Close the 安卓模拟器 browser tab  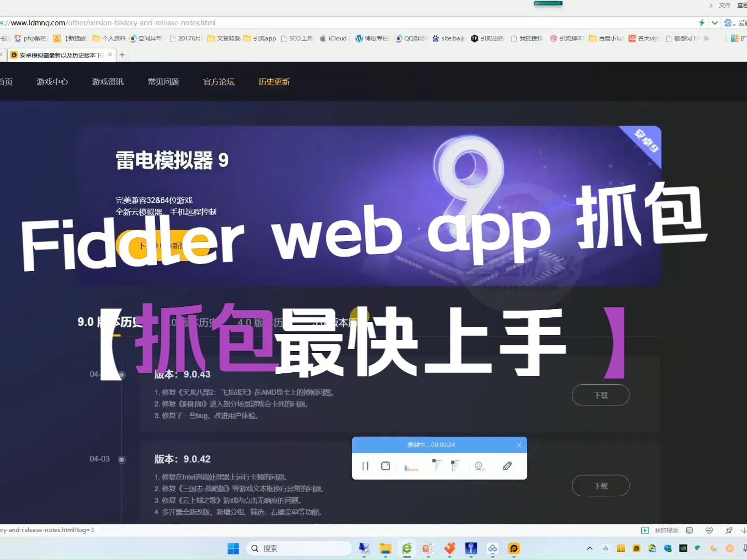point(110,54)
